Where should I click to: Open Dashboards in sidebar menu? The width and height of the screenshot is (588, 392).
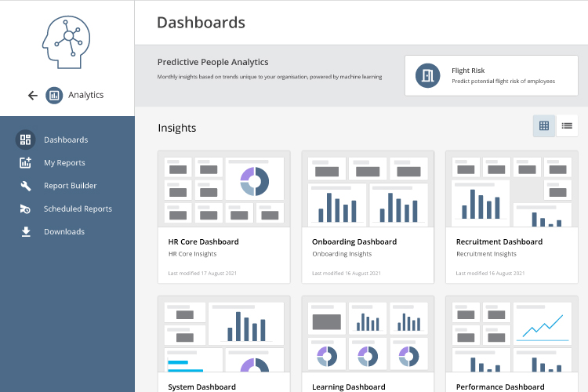point(66,140)
